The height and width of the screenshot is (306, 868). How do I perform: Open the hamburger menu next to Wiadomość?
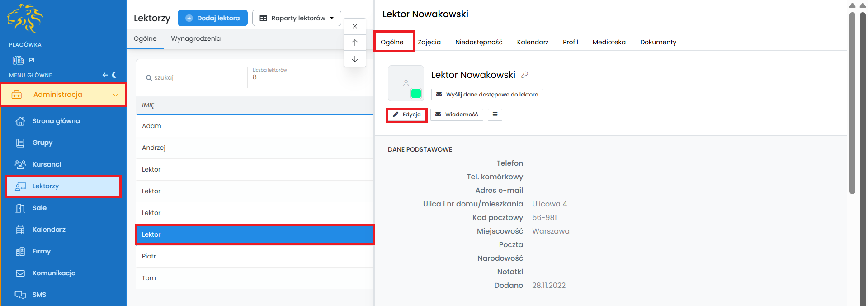[495, 115]
